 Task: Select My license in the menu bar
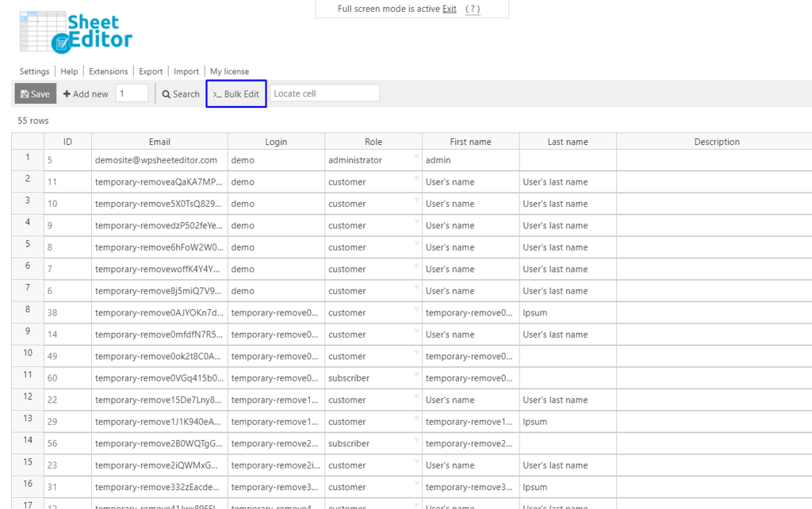point(229,71)
